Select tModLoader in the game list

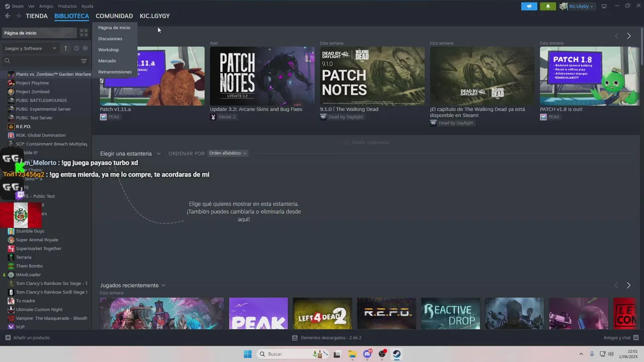coord(28,275)
